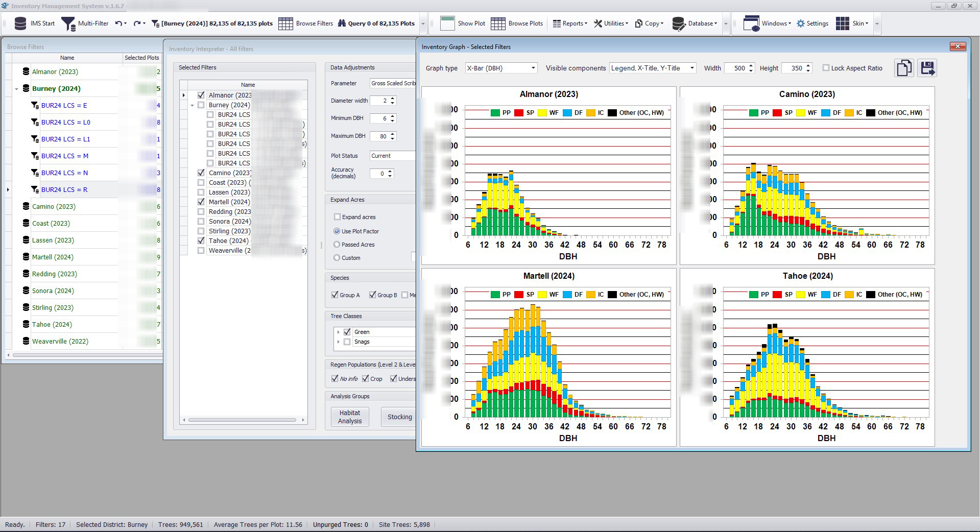Viewport: 980px width, 532px height.
Task: Click Minimum DBH input field
Action: (379, 118)
